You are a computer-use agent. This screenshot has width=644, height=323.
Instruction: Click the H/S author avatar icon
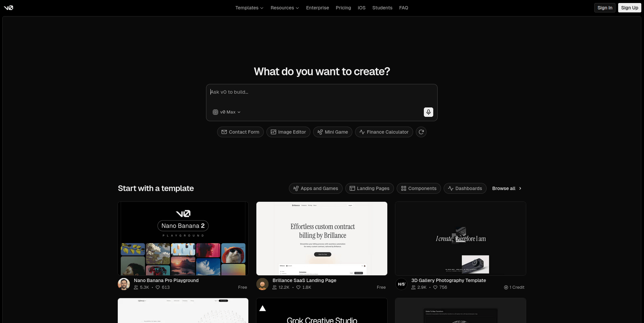pyautogui.click(x=401, y=284)
